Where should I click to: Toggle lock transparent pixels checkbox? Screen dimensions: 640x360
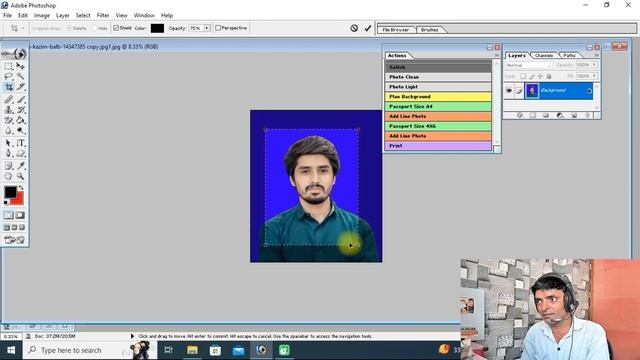tap(523, 76)
